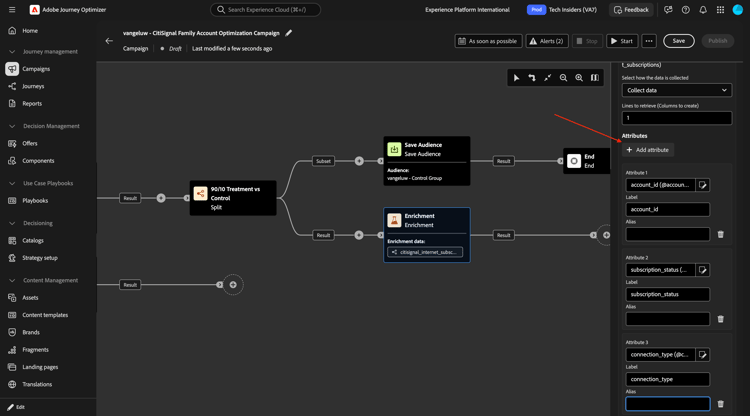The width and height of the screenshot is (750, 416).
Task: Select the 90/10 Treatment vs Control split node
Action: (x=233, y=198)
